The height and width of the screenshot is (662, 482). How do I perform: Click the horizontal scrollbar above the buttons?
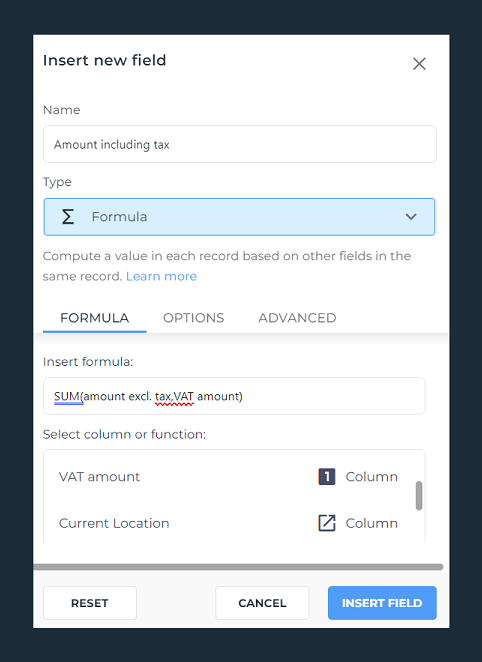tap(238, 567)
